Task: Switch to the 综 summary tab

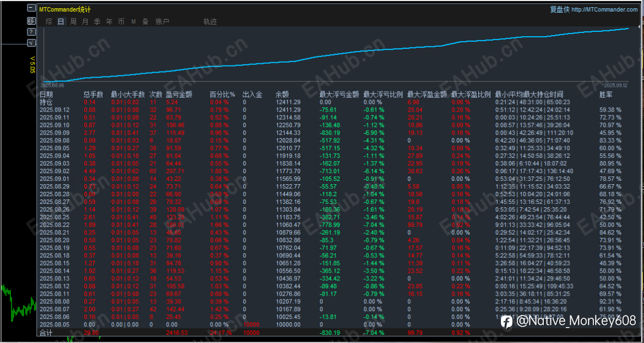Action: click(x=49, y=22)
